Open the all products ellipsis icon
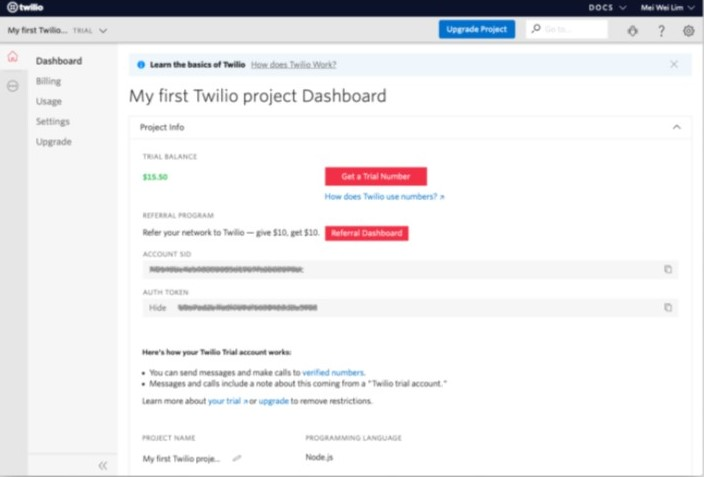704x477 pixels. pos(13,86)
